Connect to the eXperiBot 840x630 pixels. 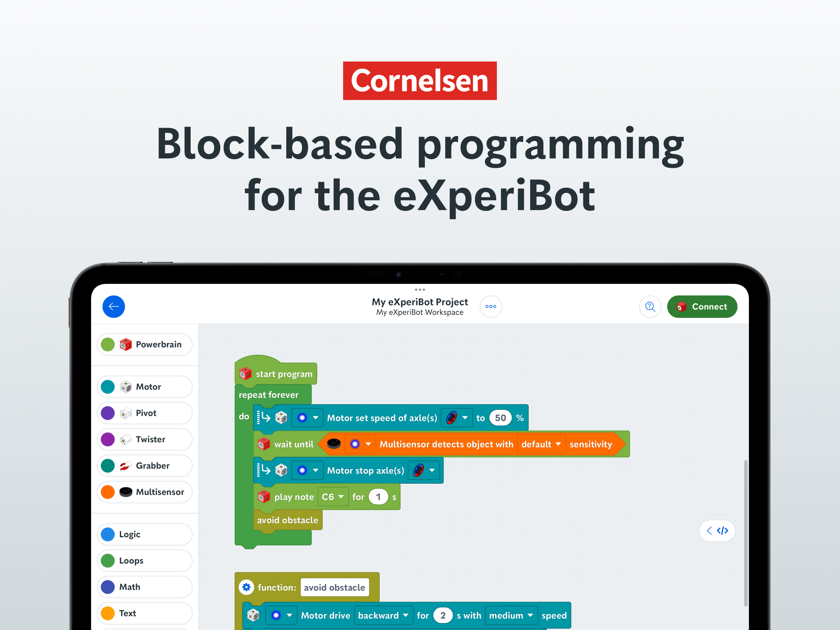702,307
